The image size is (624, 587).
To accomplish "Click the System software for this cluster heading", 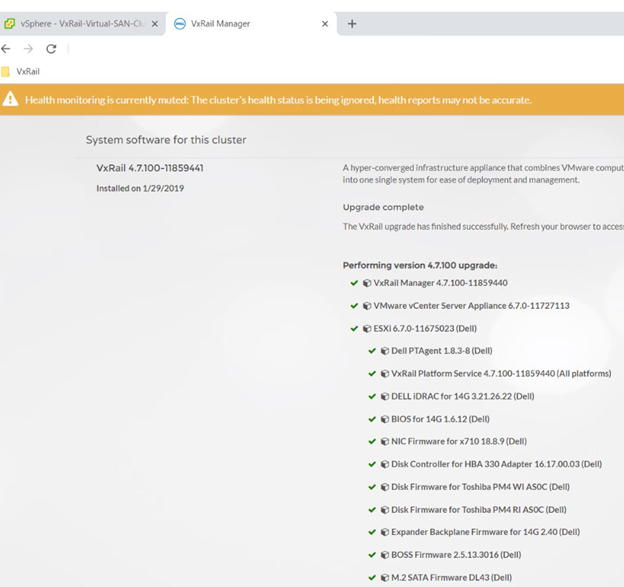I will (166, 140).
